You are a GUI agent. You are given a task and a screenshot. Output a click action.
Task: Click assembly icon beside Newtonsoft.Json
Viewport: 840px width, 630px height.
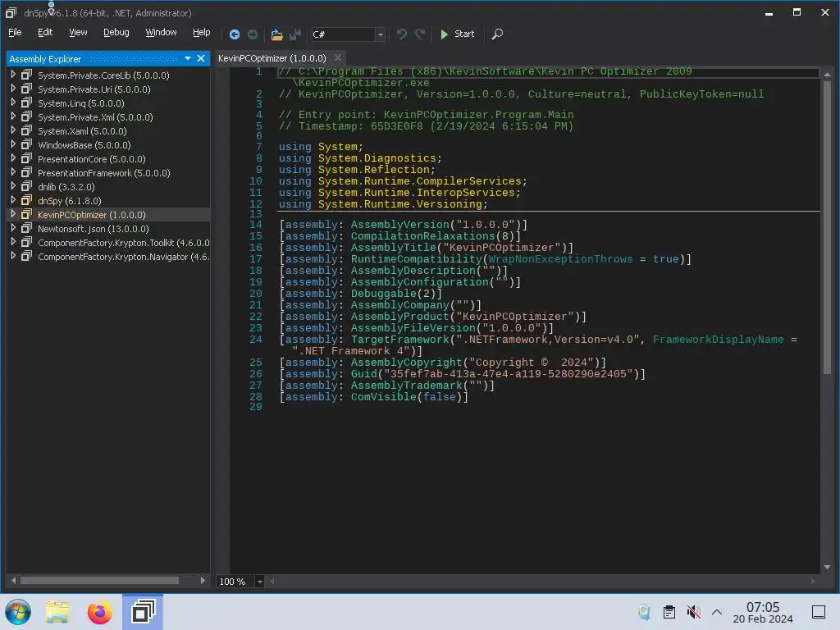[26, 228]
